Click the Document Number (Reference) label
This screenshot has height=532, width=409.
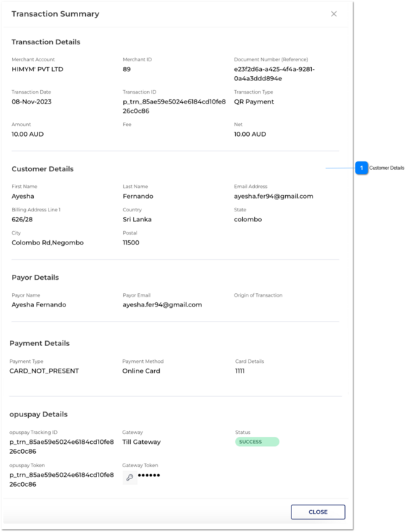click(x=271, y=59)
